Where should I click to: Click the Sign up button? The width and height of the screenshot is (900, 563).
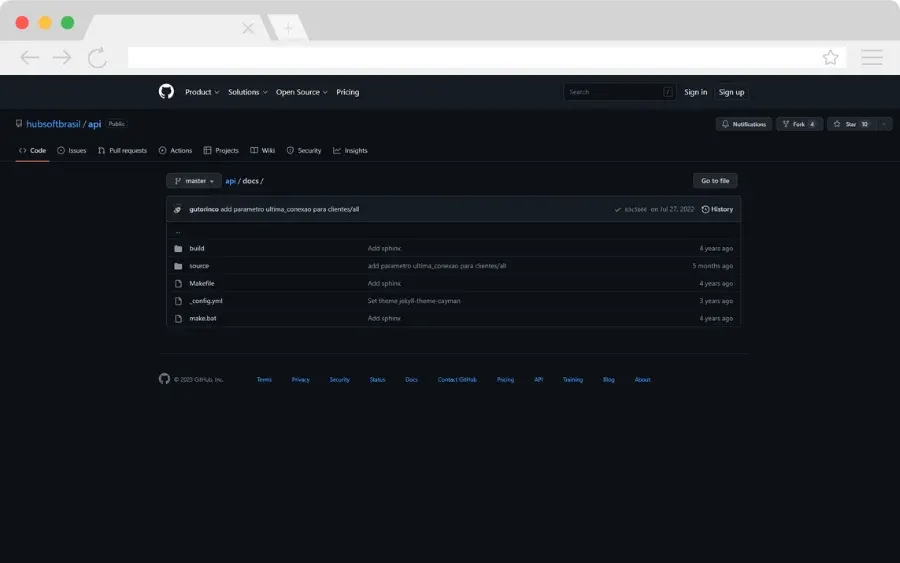click(x=731, y=92)
